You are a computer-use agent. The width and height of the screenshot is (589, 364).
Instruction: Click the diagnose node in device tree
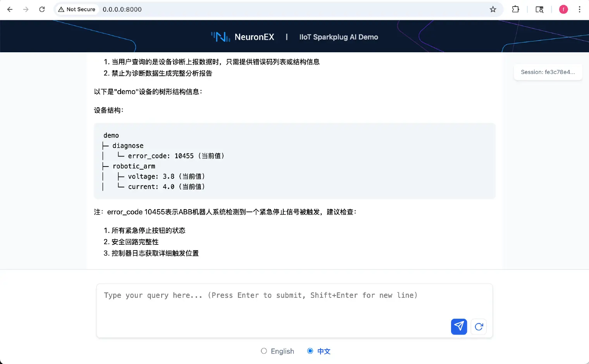point(128,146)
